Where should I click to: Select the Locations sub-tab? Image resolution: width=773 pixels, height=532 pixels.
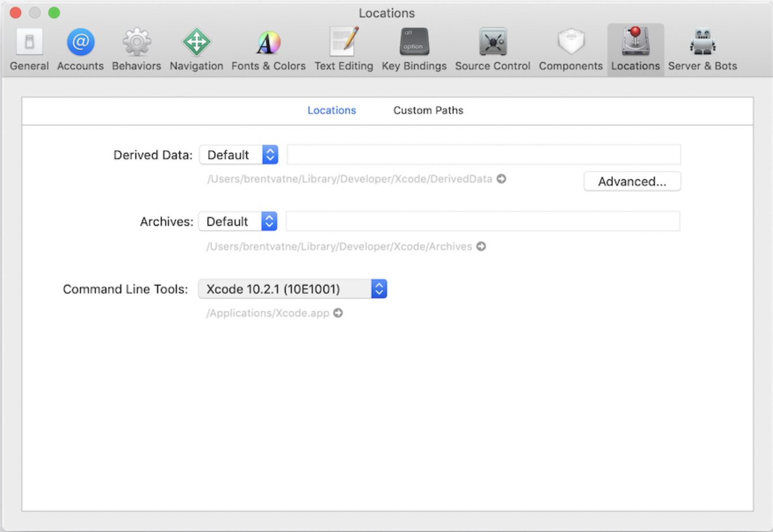[x=332, y=110]
